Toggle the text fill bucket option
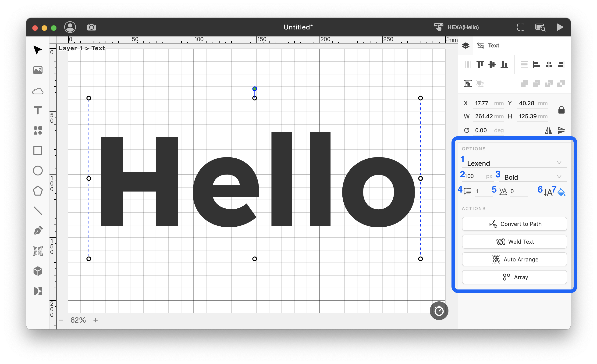The image size is (597, 364). tap(561, 193)
